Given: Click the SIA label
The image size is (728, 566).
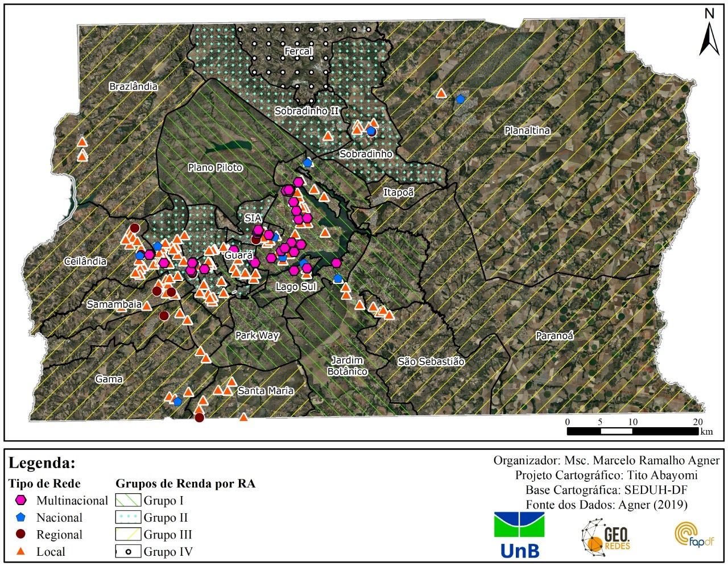Looking at the screenshot, I should pyautogui.click(x=253, y=218).
